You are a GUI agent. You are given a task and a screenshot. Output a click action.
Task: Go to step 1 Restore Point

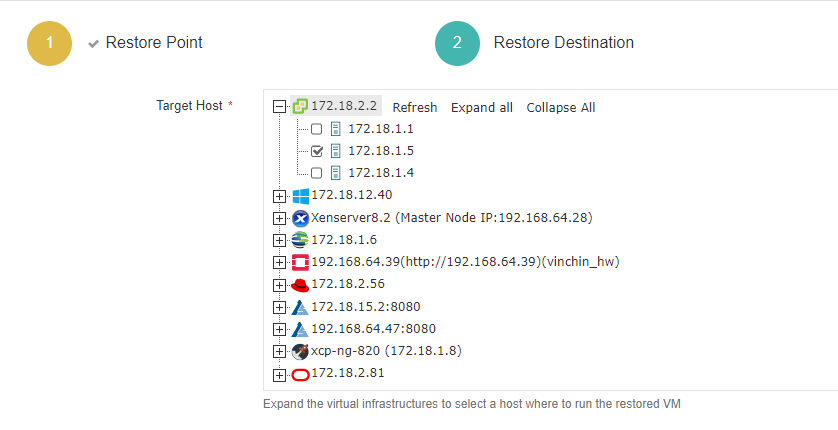(50, 43)
